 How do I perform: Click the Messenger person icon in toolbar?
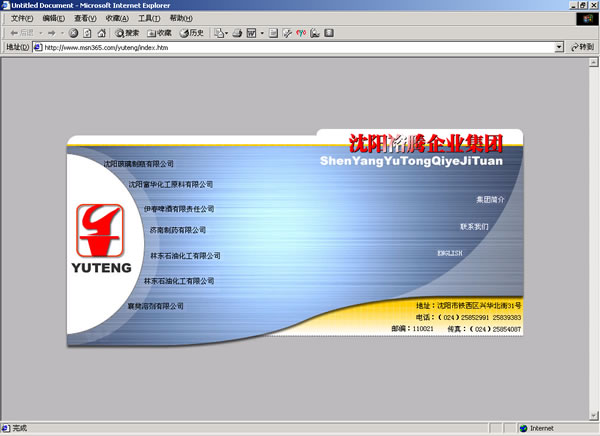click(x=315, y=33)
